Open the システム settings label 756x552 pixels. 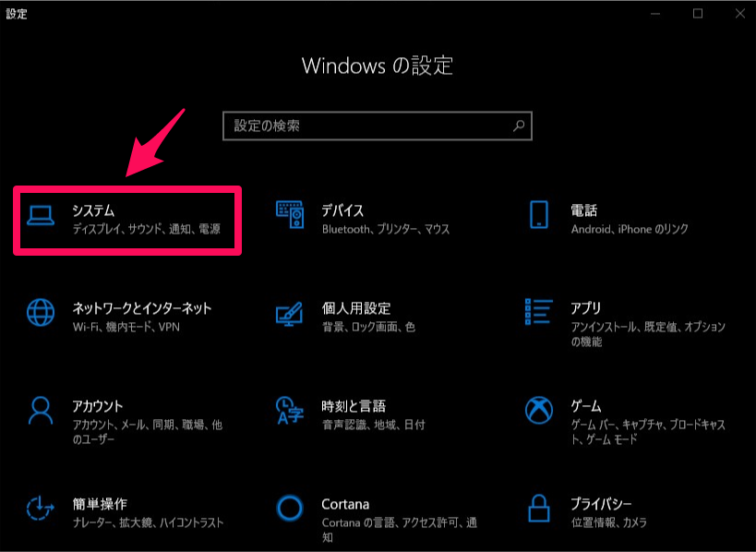pos(93,210)
